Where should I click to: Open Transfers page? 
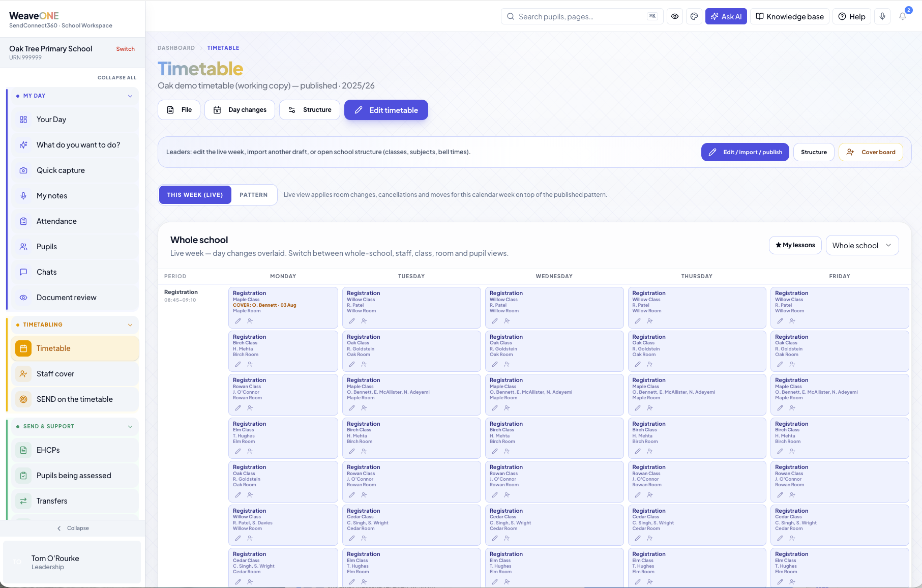tap(75, 501)
